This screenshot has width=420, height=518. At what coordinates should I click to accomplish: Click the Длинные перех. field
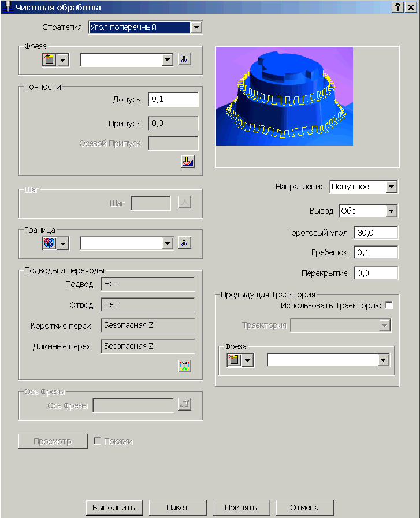(x=148, y=346)
